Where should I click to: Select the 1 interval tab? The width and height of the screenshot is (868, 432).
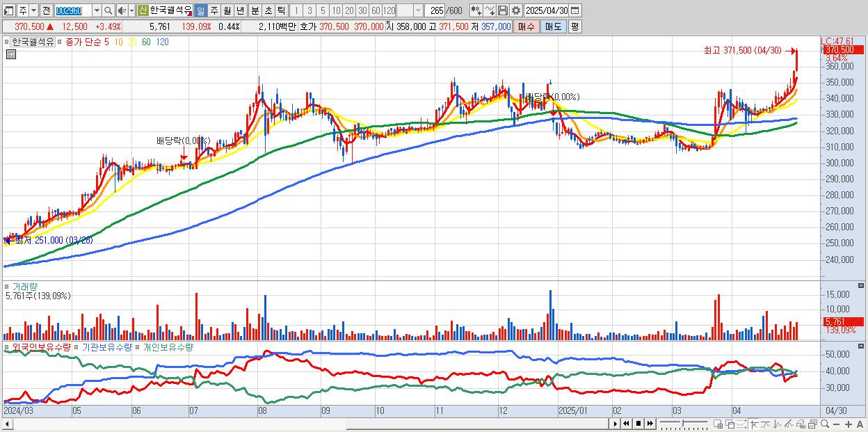[296, 10]
